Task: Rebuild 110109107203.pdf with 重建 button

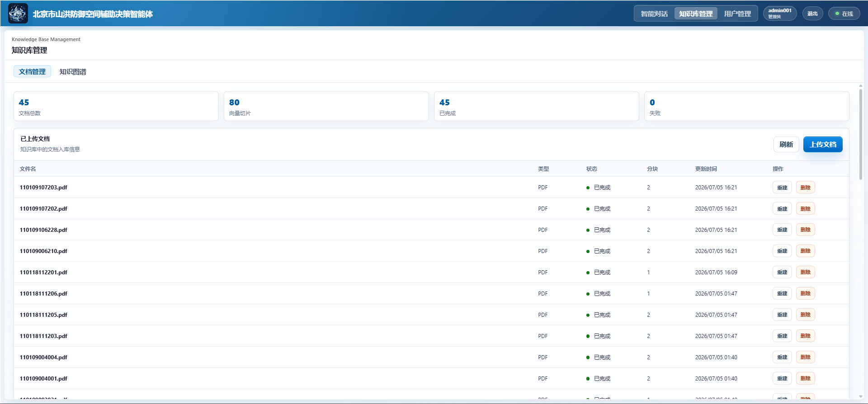Action: click(782, 187)
